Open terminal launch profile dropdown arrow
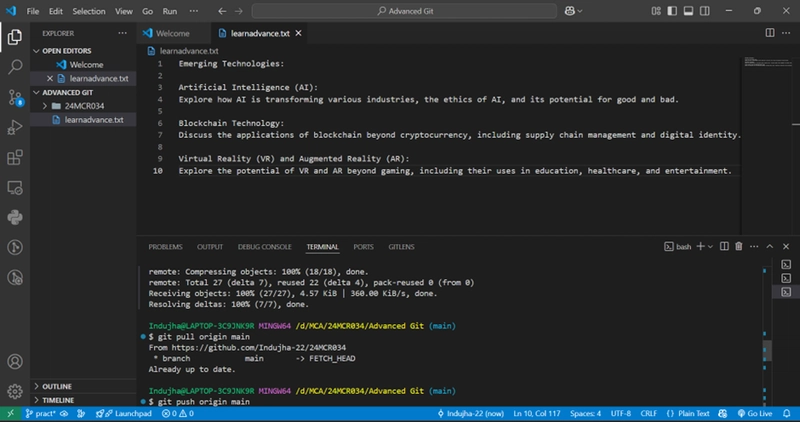 coord(710,246)
